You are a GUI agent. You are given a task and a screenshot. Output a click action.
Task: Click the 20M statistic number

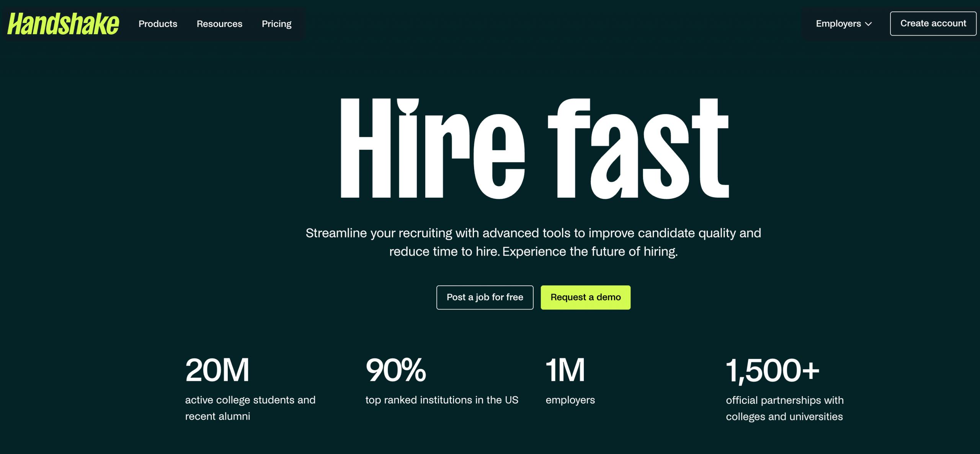(x=217, y=370)
